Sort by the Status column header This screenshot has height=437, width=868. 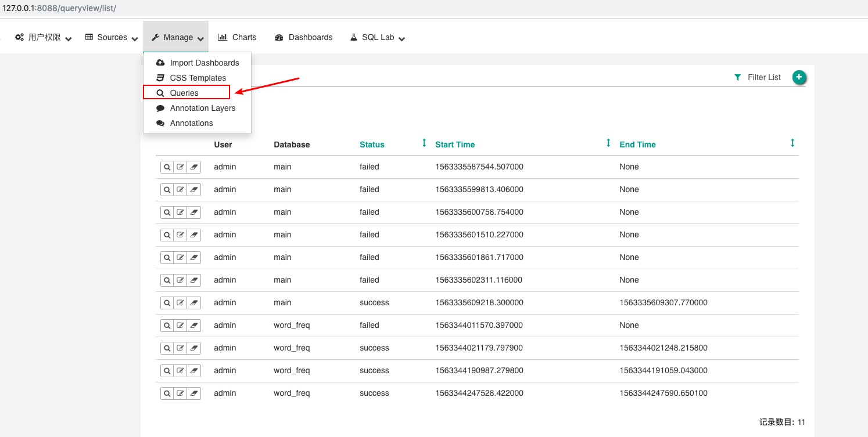[372, 145]
